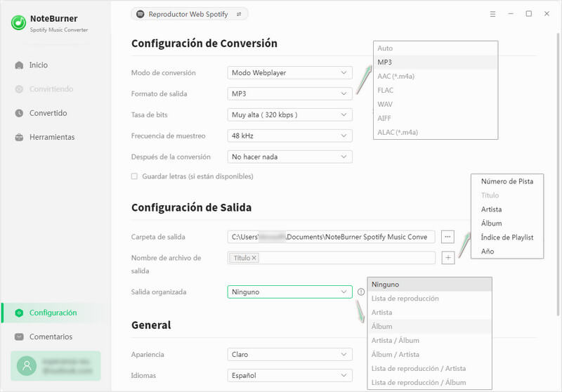562x392 pixels.
Task: Open the hamburger menu in title bar
Action: 493,14
